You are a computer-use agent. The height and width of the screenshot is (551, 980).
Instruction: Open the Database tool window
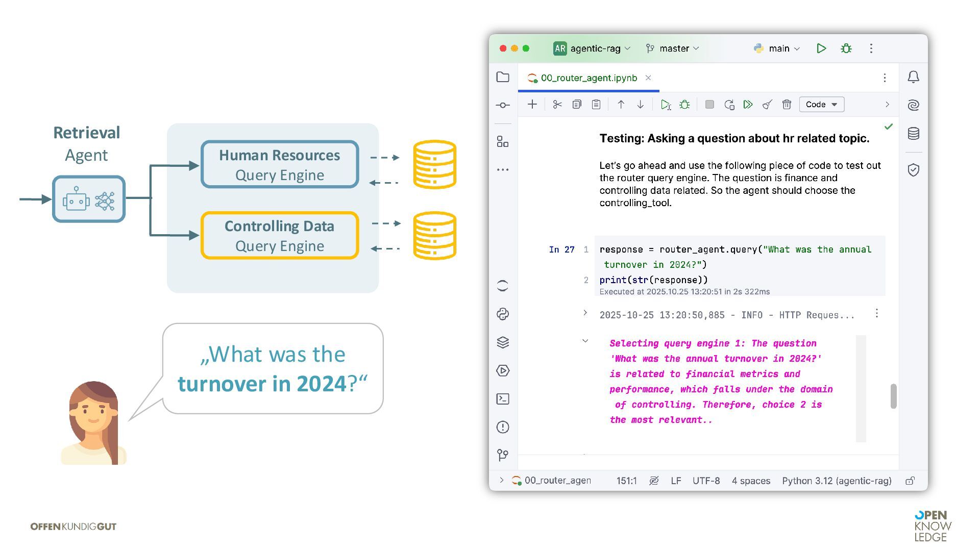pyautogui.click(x=913, y=134)
